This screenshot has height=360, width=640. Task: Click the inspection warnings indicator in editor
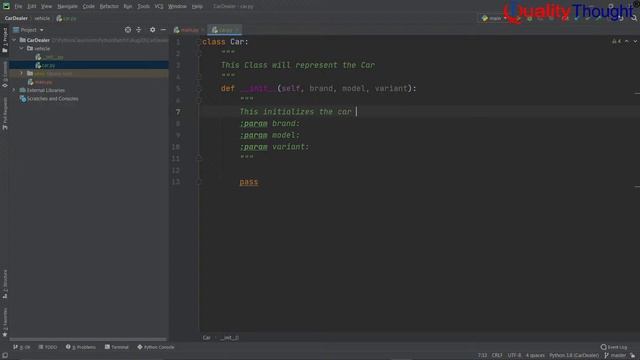(x=617, y=41)
